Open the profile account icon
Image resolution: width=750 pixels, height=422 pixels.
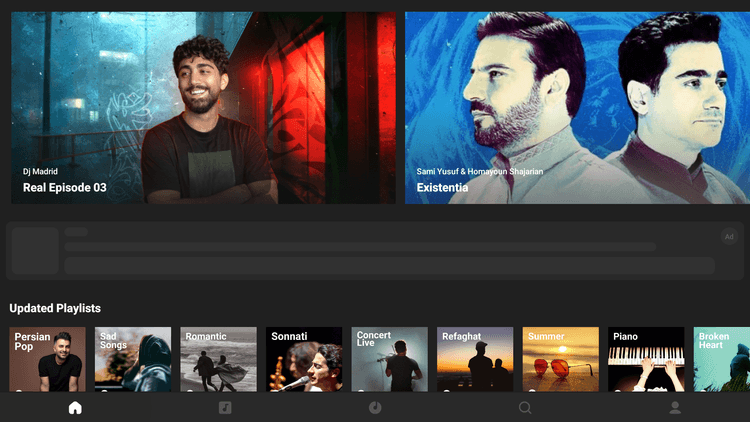(x=675, y=408)
